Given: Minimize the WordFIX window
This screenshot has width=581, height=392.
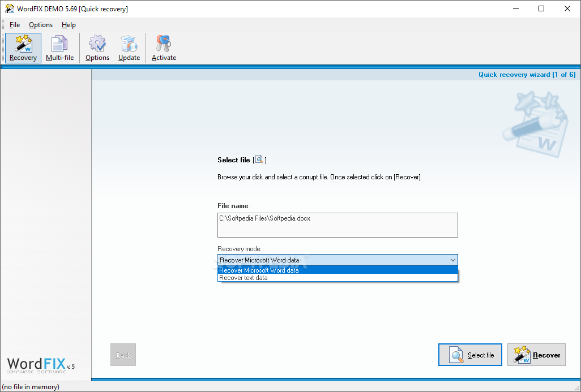Looking at the screenshot, I should click(515, 8).
